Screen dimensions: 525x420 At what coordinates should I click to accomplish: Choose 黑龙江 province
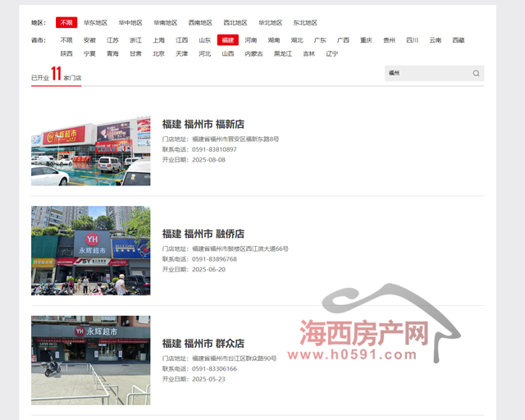(x=283, y=53)
